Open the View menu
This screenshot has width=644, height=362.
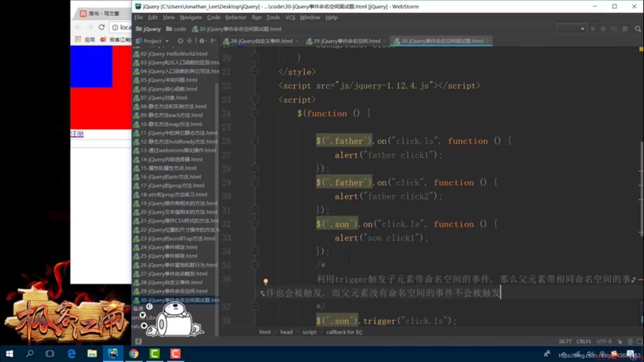169,17
